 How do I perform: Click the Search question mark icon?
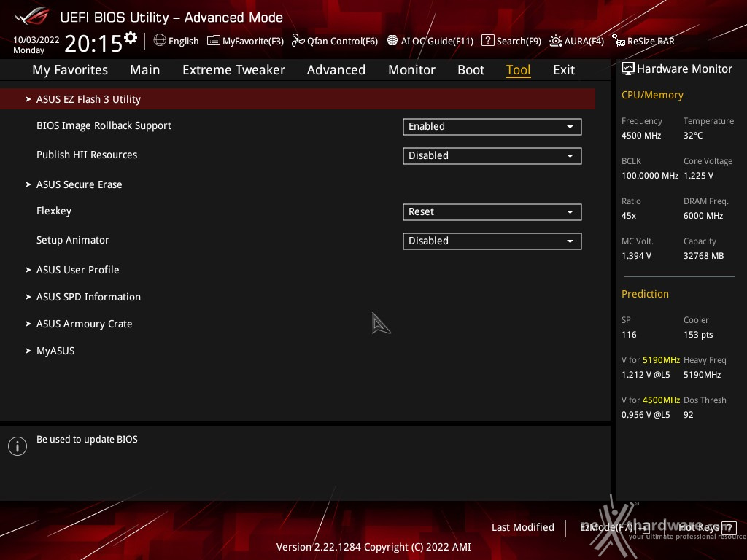487,41
